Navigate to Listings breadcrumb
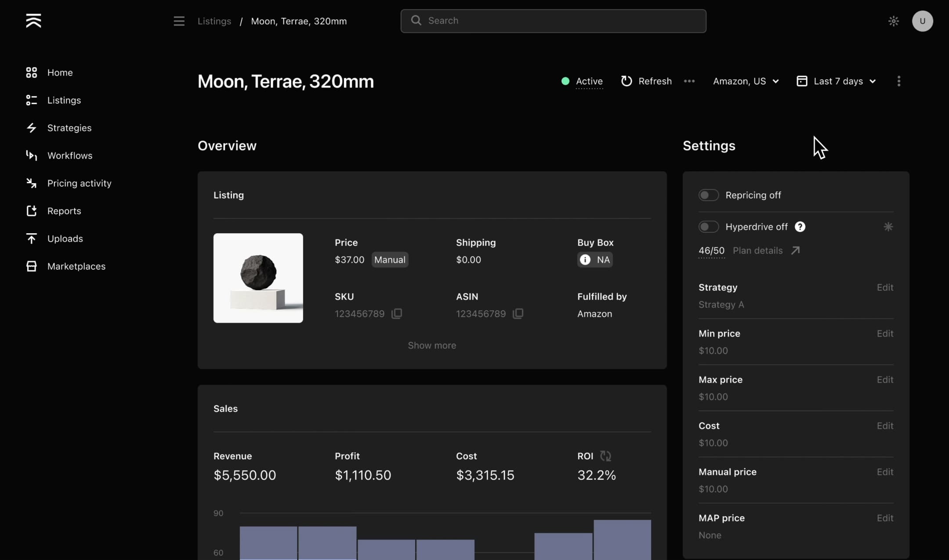This screenshot has width=949, height=560. 214,21
